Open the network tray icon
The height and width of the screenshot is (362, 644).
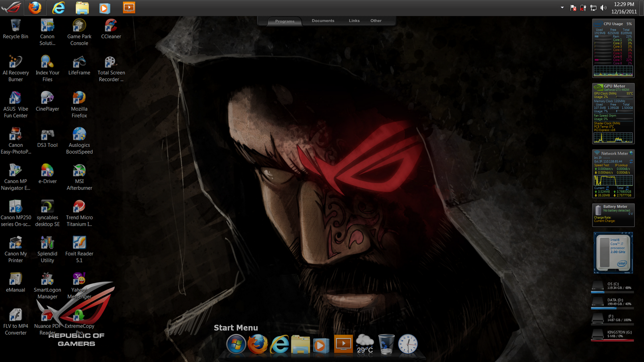(593, 8)
